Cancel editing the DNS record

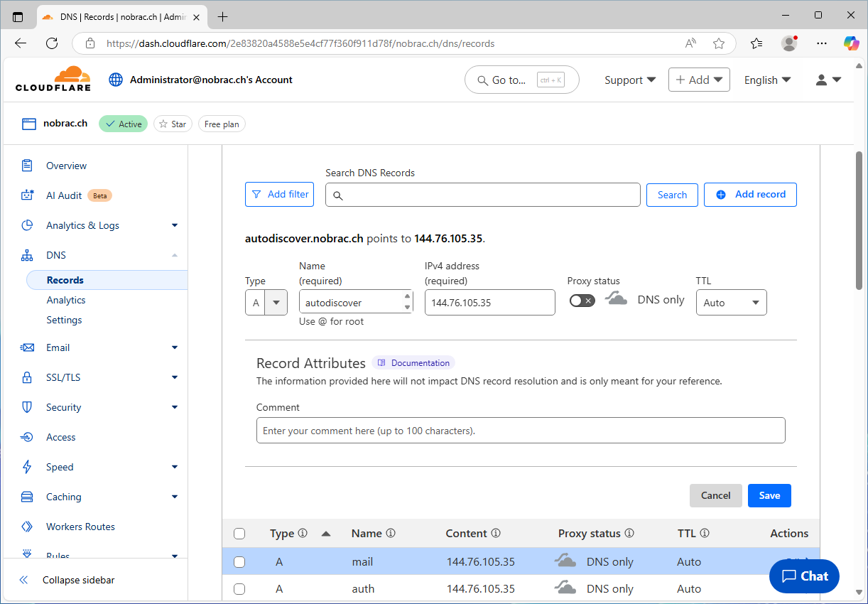715,495
